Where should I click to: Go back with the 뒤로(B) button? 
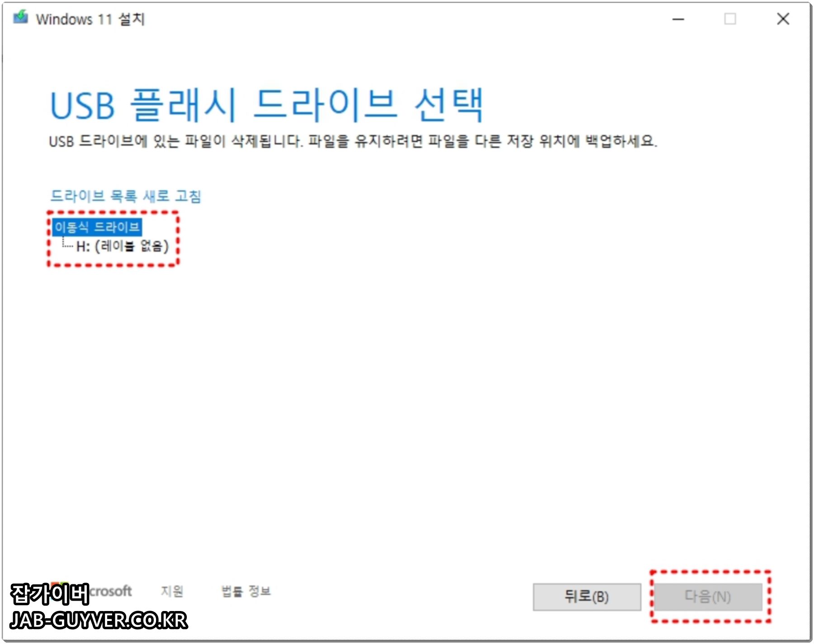point(587,597)
